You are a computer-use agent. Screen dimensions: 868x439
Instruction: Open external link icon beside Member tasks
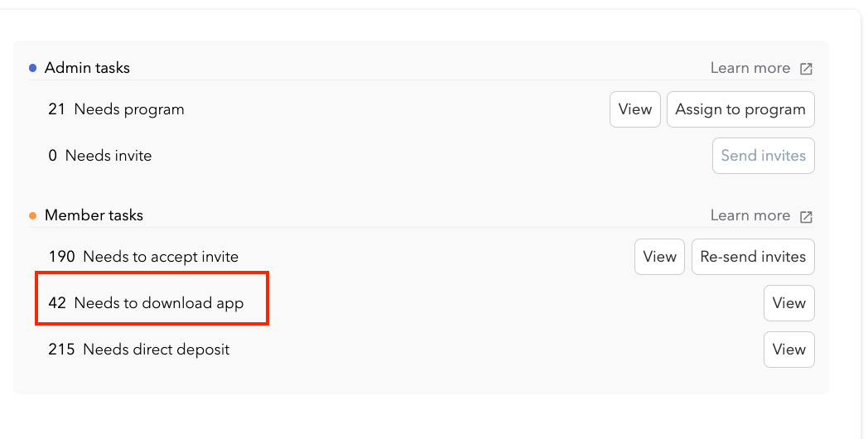[x=806, y=216]
